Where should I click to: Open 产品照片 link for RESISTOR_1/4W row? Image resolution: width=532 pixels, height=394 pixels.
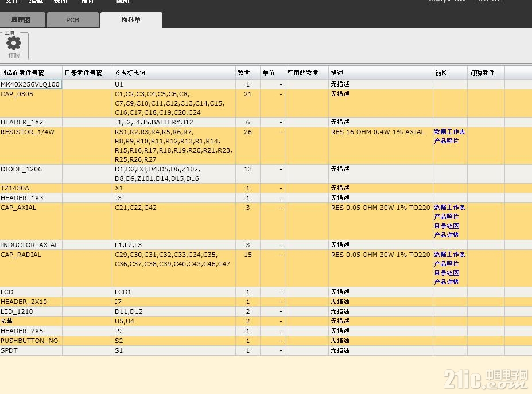pos(446,141)
